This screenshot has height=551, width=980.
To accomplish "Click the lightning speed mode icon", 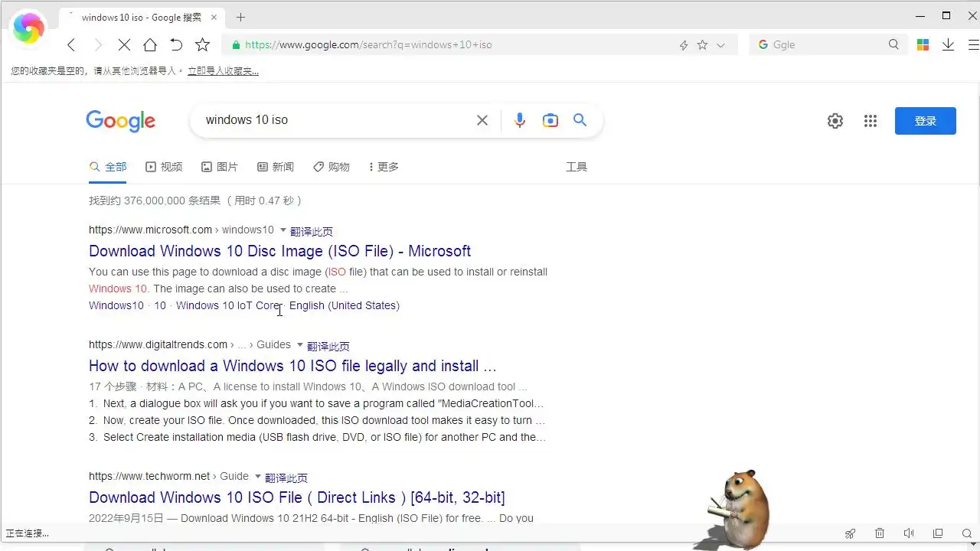I will coord(684,45).
